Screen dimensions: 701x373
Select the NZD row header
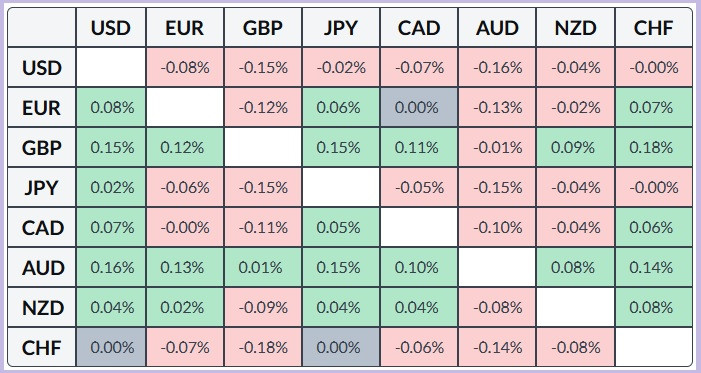point(42,308)
